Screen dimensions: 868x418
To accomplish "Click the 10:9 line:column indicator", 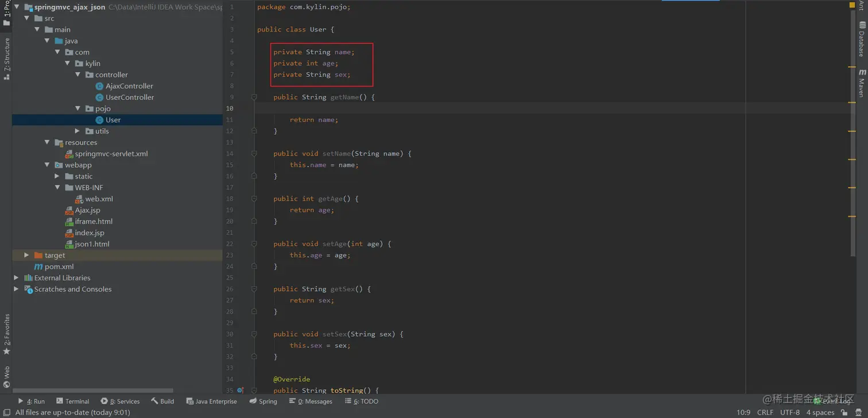I will click(743, 412).
